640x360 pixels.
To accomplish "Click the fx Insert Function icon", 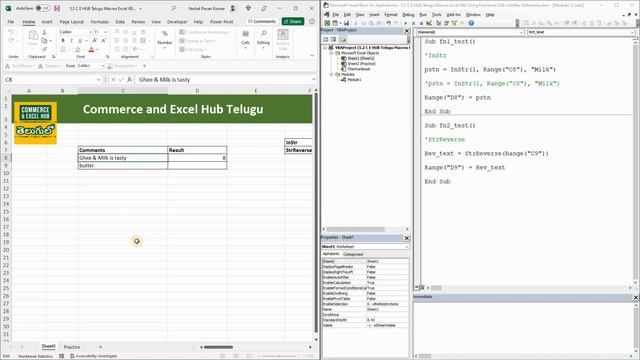I will point(129,80).
